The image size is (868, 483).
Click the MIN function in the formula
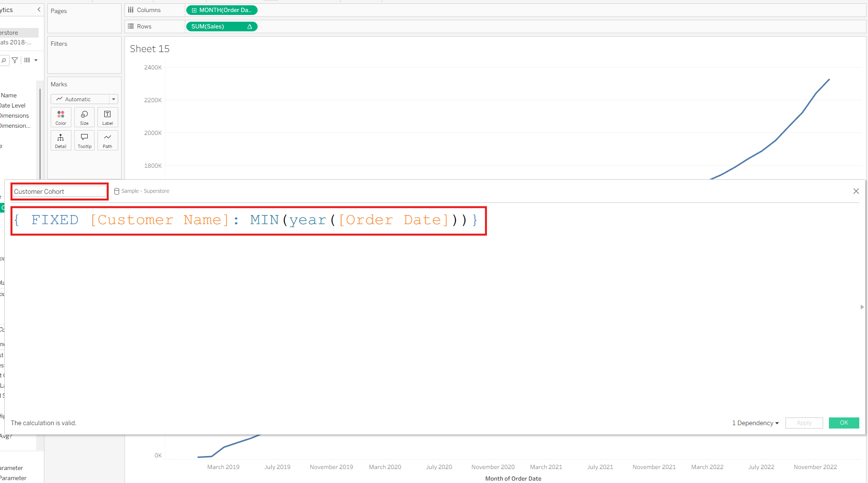click(x=264, y=220)
